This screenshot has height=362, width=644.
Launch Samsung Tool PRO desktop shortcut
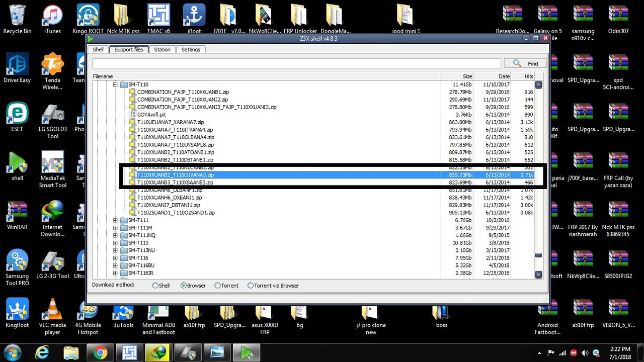[x=17, y=267]
